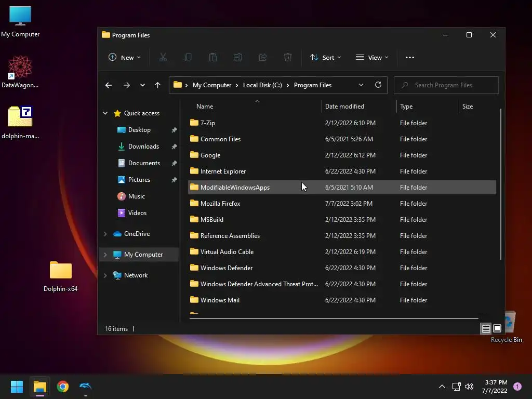The image size is (532, 399).
Task: Click My Computer breadcrumb in address bar
Action: coord(212,85)
